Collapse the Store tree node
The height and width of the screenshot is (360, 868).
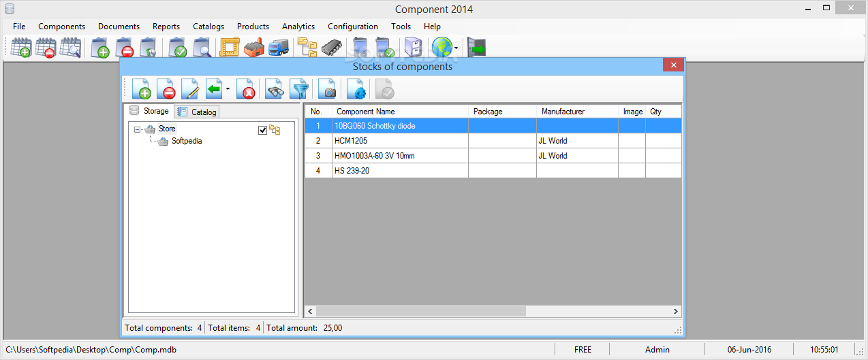[138, 129]
